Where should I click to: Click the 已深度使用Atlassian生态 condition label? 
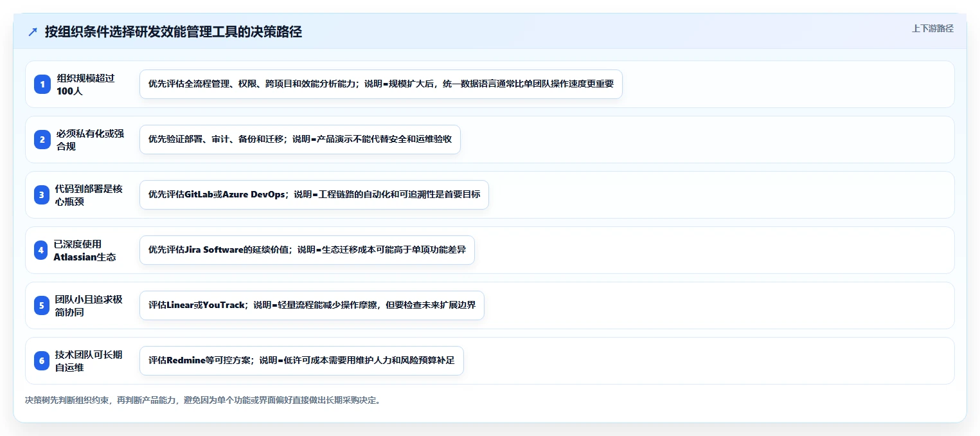pyautogui.click(x=85, y=250)
